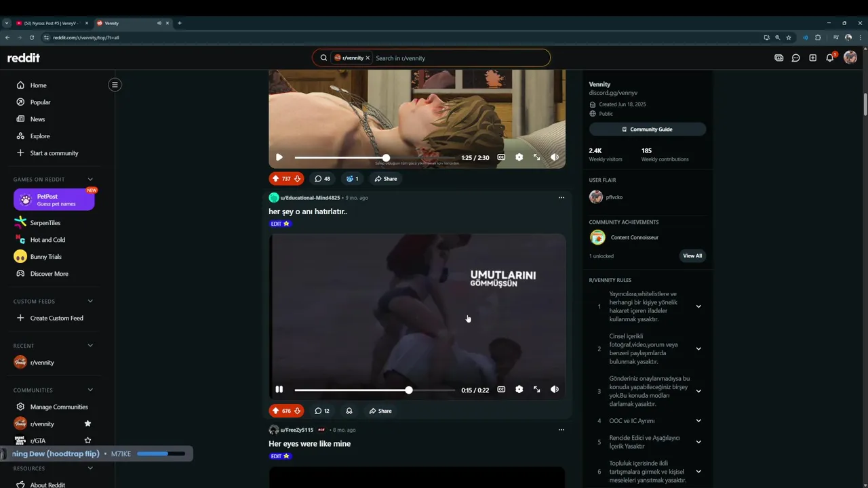Screen dimensions: 868x488
Task: Open the user avatar menu
Action: pyautogui.click(x=850, y=58)
